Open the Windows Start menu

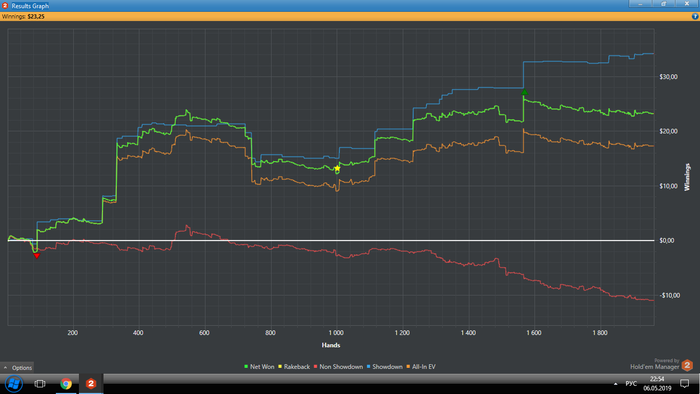14,383
